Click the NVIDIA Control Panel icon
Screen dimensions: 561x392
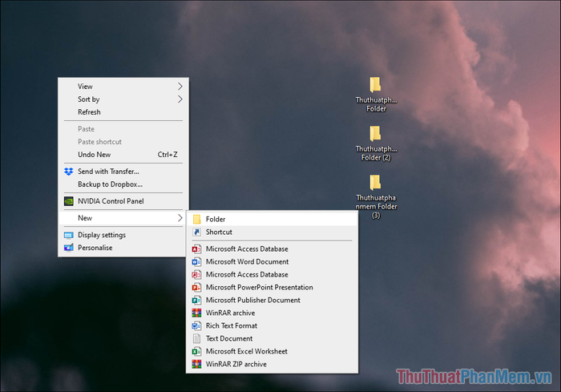pyautogui.click(x=68, y=201)
